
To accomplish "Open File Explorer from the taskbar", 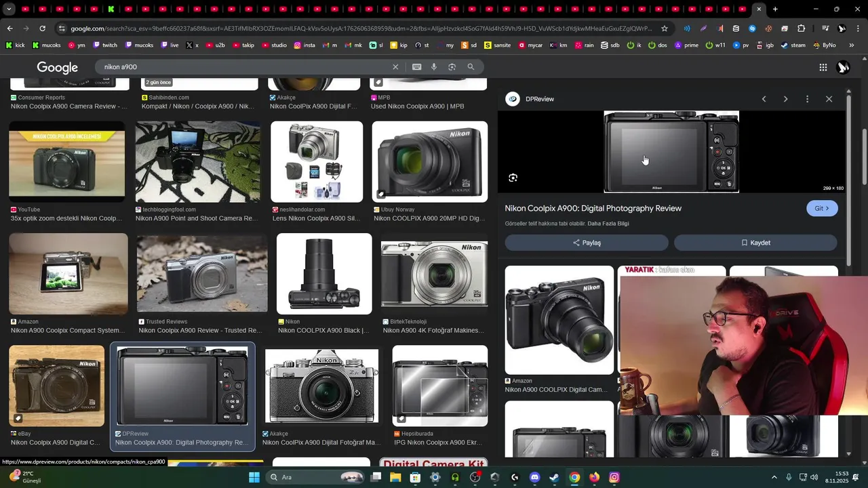I will 395,477.
